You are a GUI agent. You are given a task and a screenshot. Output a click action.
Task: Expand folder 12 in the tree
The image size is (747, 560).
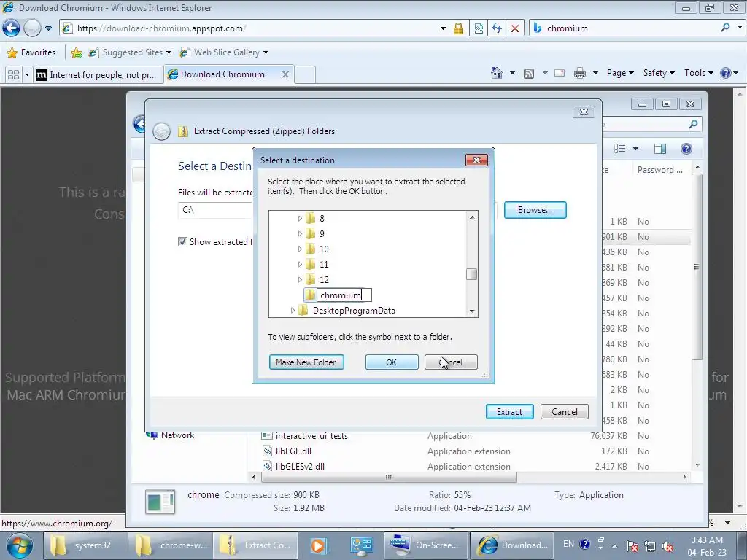tap(300, 279)
